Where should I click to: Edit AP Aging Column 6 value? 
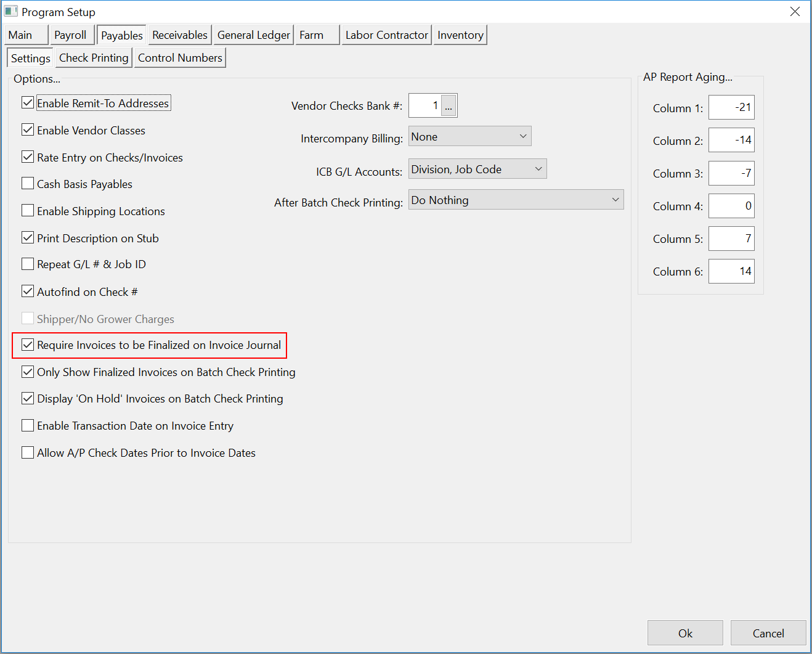731,271
